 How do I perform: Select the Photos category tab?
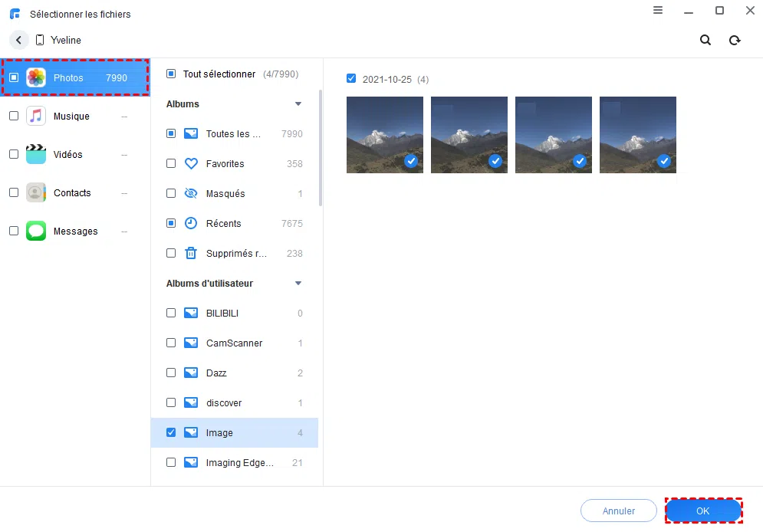[75, 77]
